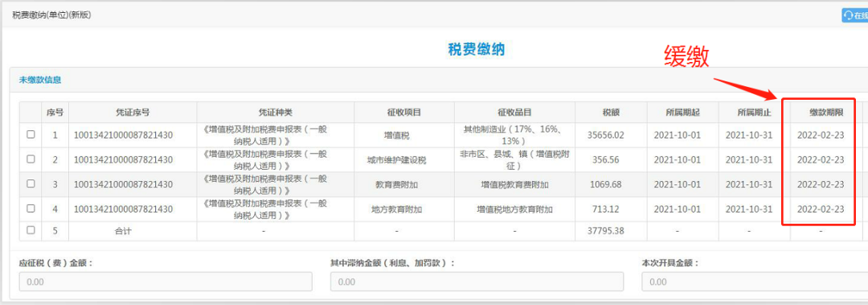Click the total amount 37795.38 cell
The height and width of the screenshot is (305, 868).
pos(606,231)
